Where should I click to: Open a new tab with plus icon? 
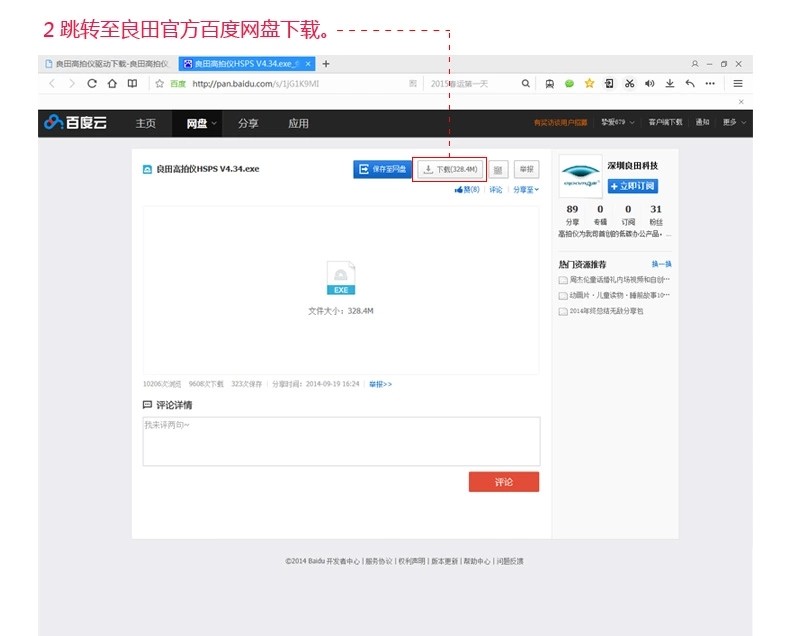(326, 64)
